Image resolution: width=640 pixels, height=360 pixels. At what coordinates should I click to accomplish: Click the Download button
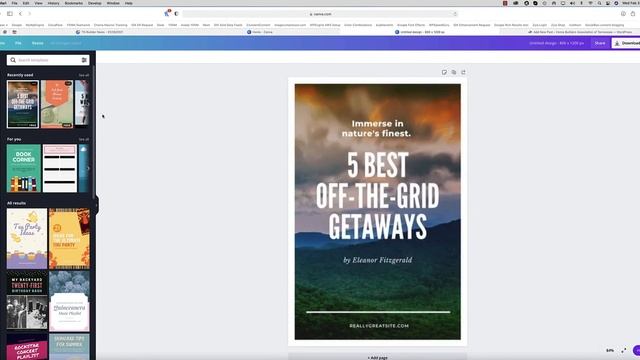[626, 43]
